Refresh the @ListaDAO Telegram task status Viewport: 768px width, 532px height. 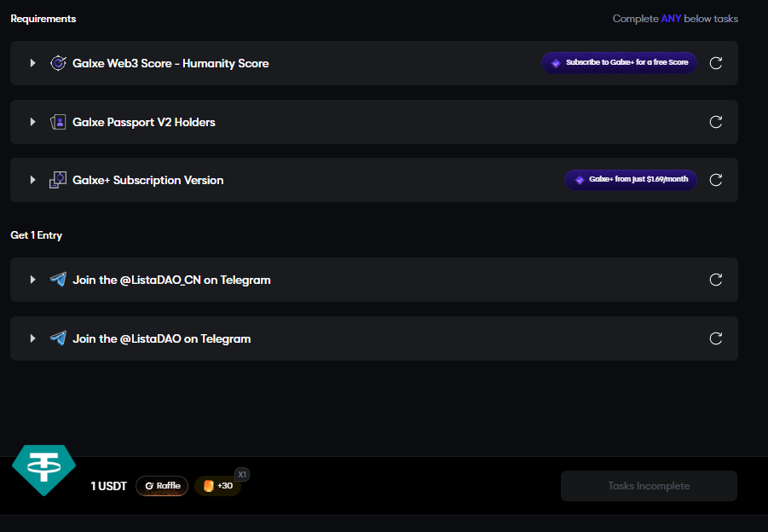[x=716, y=338]
